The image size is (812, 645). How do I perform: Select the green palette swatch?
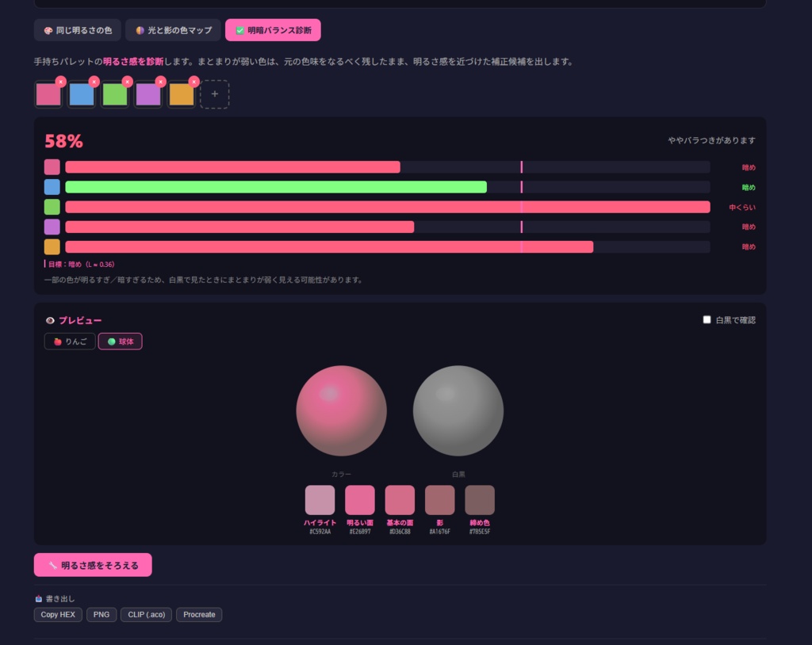[115, 95]
